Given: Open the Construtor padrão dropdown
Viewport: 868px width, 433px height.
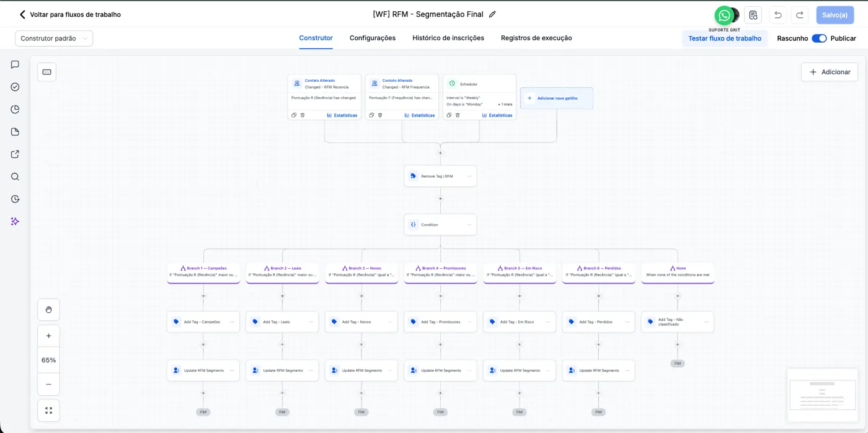Looking at the screenshot, I should pyautogui.click(x=54, y=38).
